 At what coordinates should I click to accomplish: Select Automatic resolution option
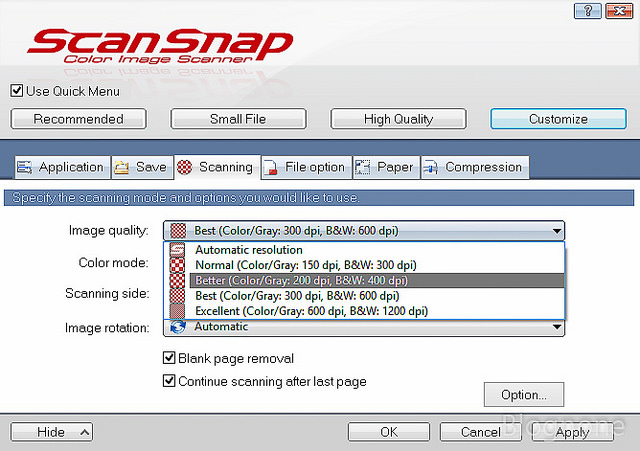coord(364,249)
